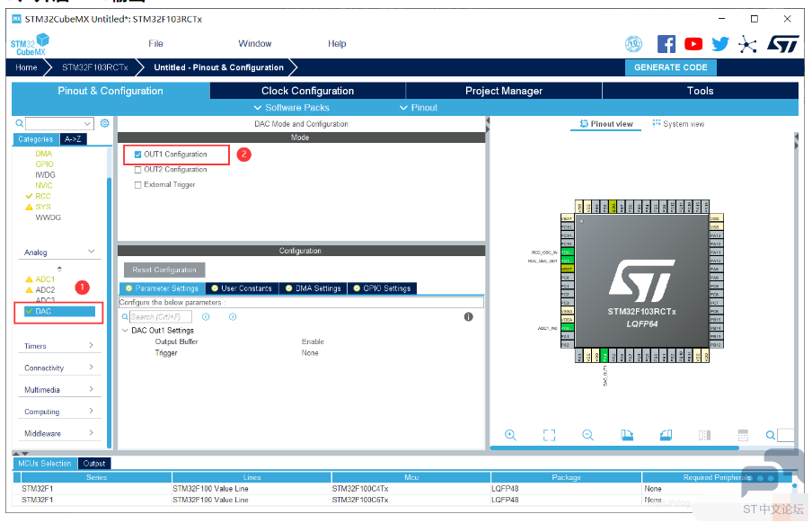Click the fit-to-view frame icon
812x523 pixels.
pos(549,435)
